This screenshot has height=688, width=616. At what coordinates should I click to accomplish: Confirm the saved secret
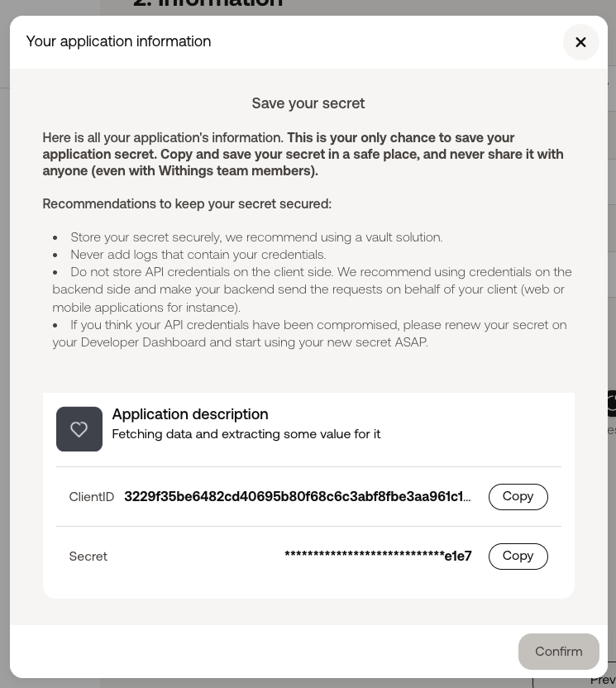tap(558, 651)
